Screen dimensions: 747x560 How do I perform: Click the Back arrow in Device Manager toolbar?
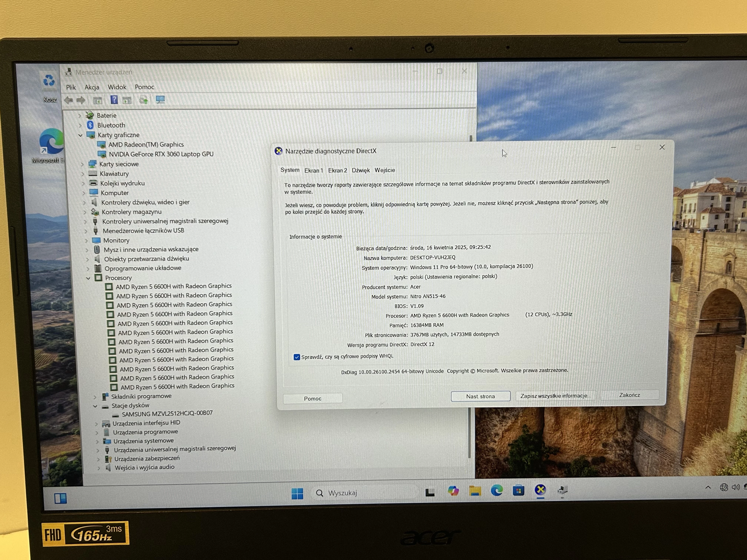pos(69,100)
